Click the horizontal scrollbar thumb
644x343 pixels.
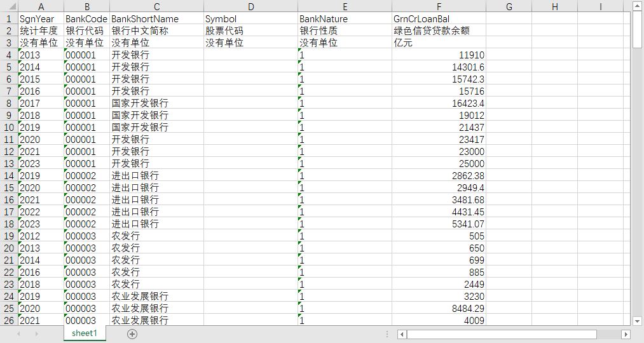tap(502, 334)
